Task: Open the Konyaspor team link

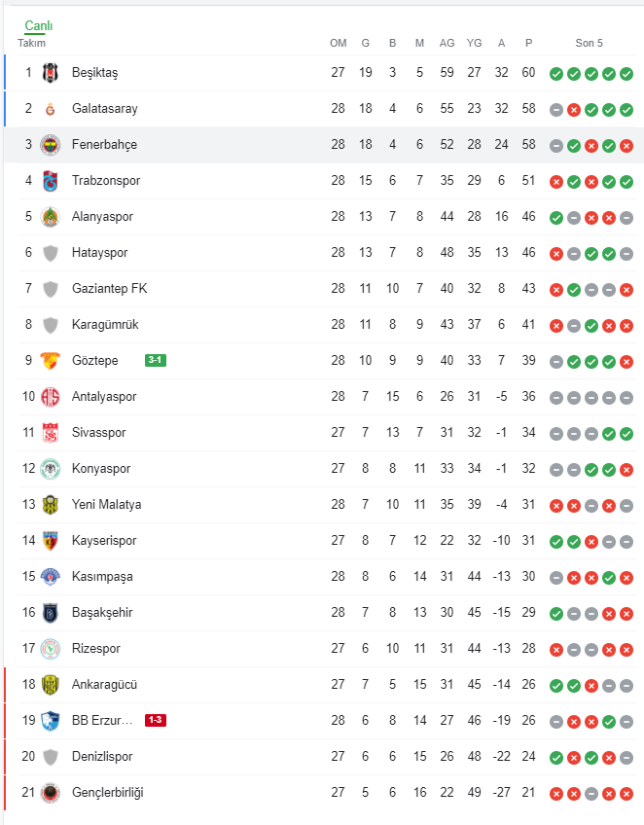Action: [x=101, y=469]
